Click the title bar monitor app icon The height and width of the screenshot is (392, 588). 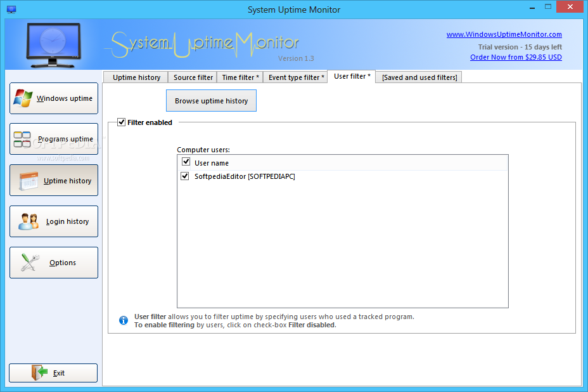11,10
